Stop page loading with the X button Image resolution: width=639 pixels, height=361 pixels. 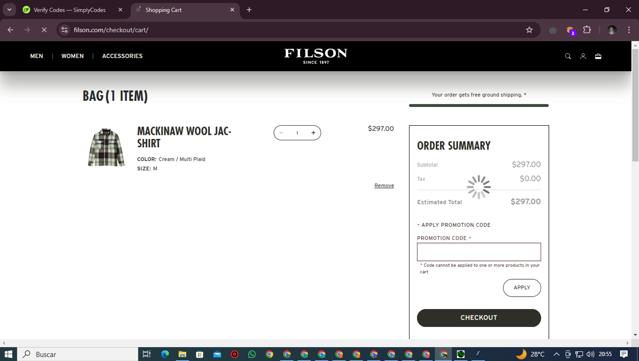pyautogui.click(x=44, y=30)
